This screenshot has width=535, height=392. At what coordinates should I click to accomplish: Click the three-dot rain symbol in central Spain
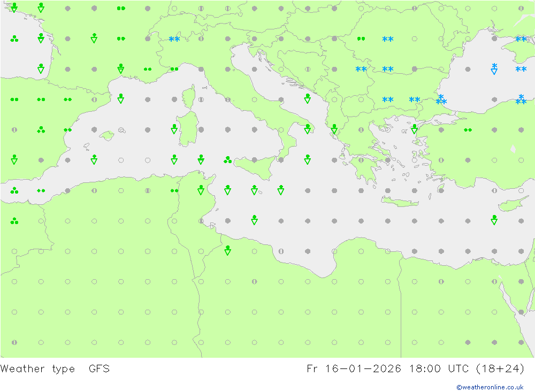(x=41, y=129)
